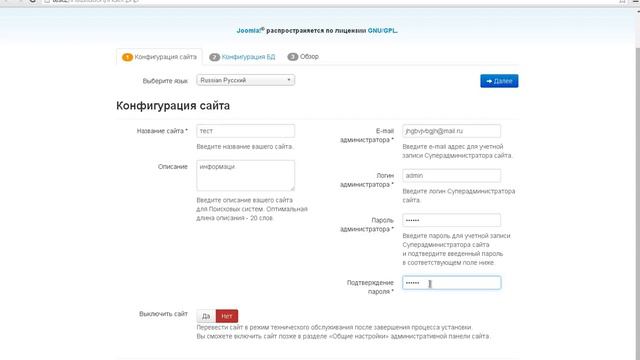The width and height of the screenshot is (640, 360).
Task: Open the Конфигурация сайта tab
Action: pos(160,57)
